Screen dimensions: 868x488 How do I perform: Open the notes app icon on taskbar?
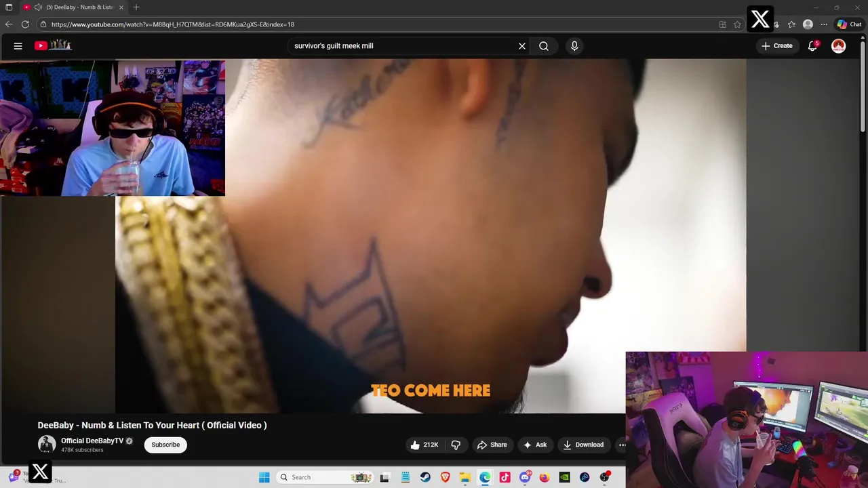click(405, 477)
